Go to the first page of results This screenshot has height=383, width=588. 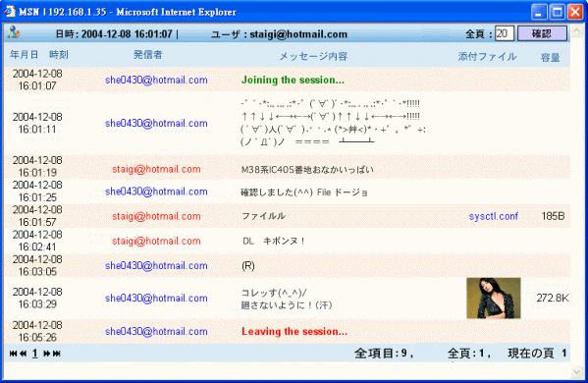click(13, 354)
